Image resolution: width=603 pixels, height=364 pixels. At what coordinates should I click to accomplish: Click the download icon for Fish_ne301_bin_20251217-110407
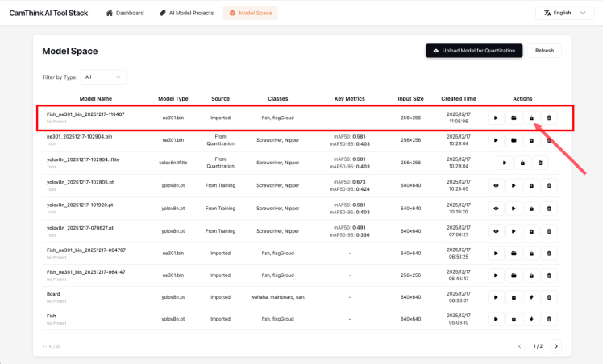531,118
